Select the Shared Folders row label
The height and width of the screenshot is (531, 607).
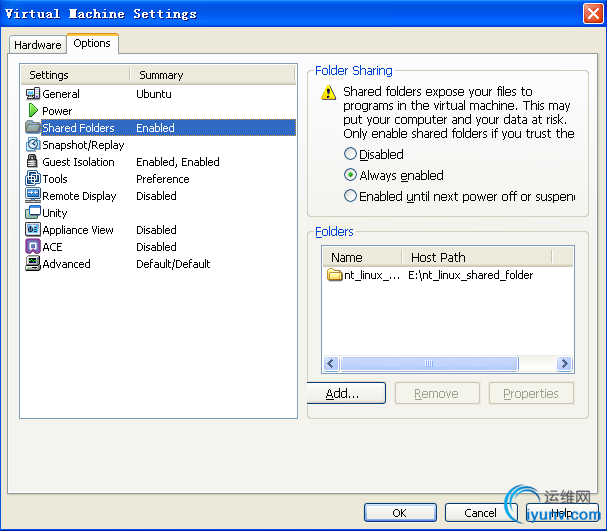[78, 128]
